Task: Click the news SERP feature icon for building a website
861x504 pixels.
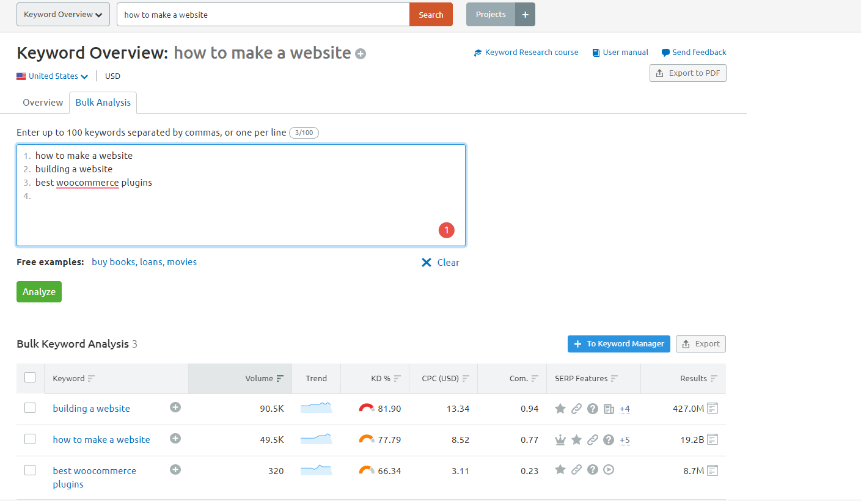Action: coord(609,408)
